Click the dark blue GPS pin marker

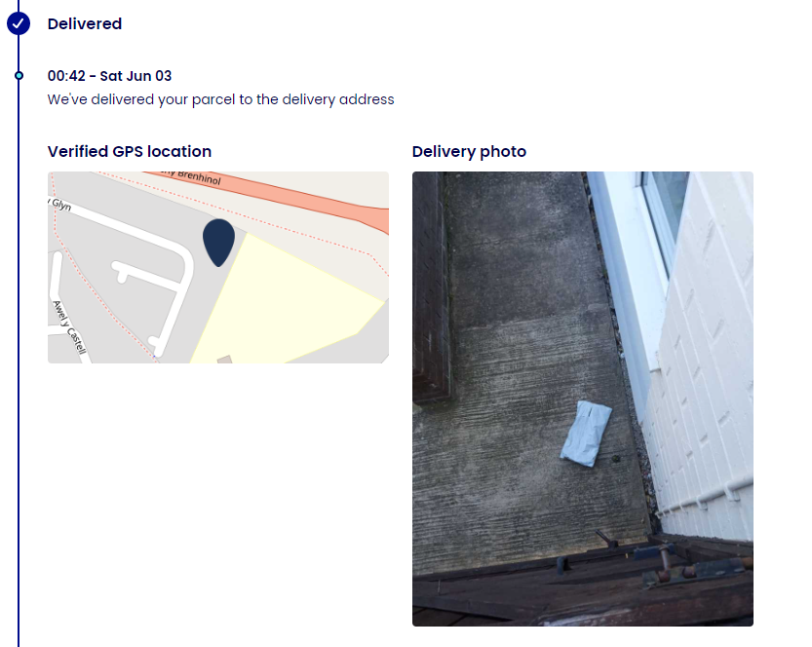pos(218,240)
